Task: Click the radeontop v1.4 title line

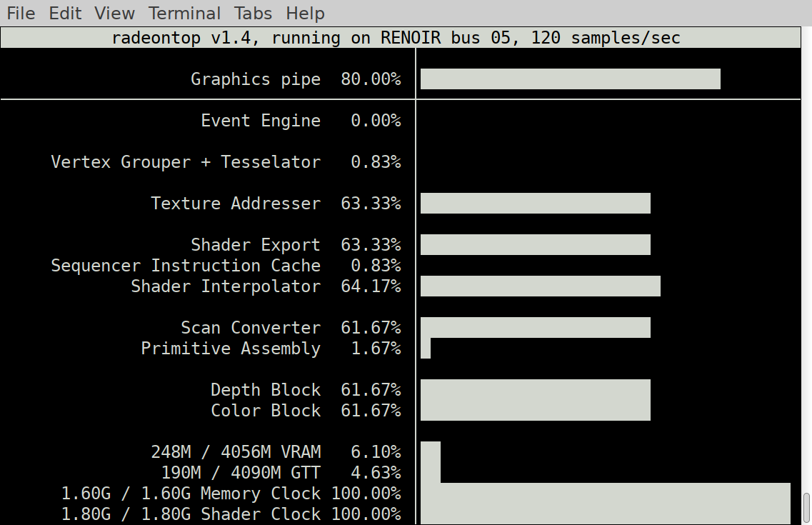Action: tap(396, 38)
